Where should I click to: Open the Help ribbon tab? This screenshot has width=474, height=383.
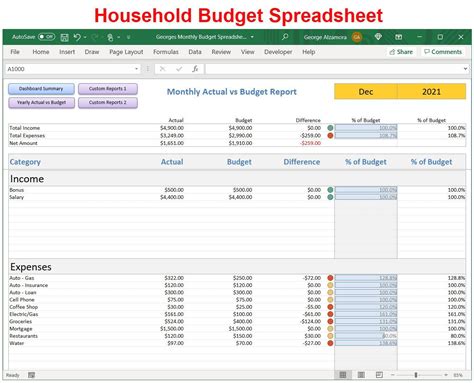pyautogui.click(x=309, y=52)
